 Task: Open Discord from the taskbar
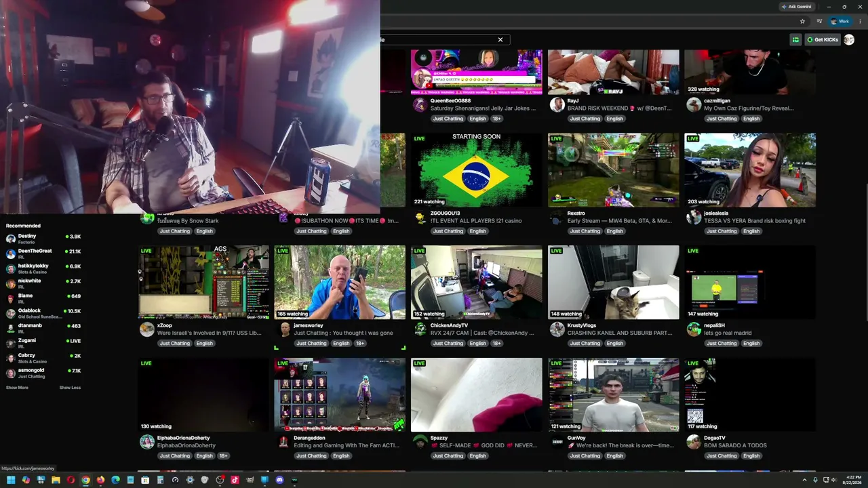point(279,480)
